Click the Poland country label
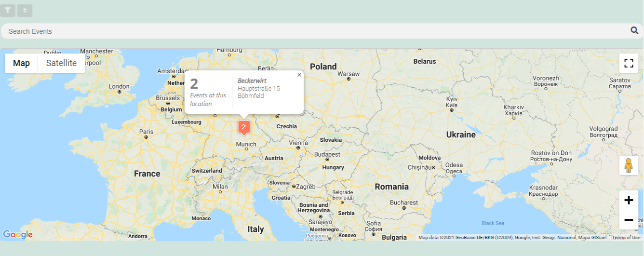Viewport: 644px width, 256px height. (x=323, y=67)
